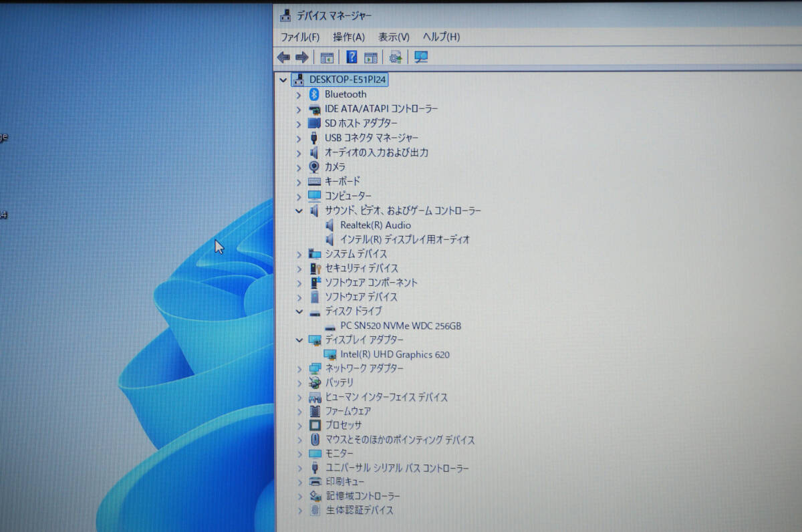Screen dimensions: 802x532
Task: Click the Forward arrow in the toolbar
Action: (x=301, y=57)
